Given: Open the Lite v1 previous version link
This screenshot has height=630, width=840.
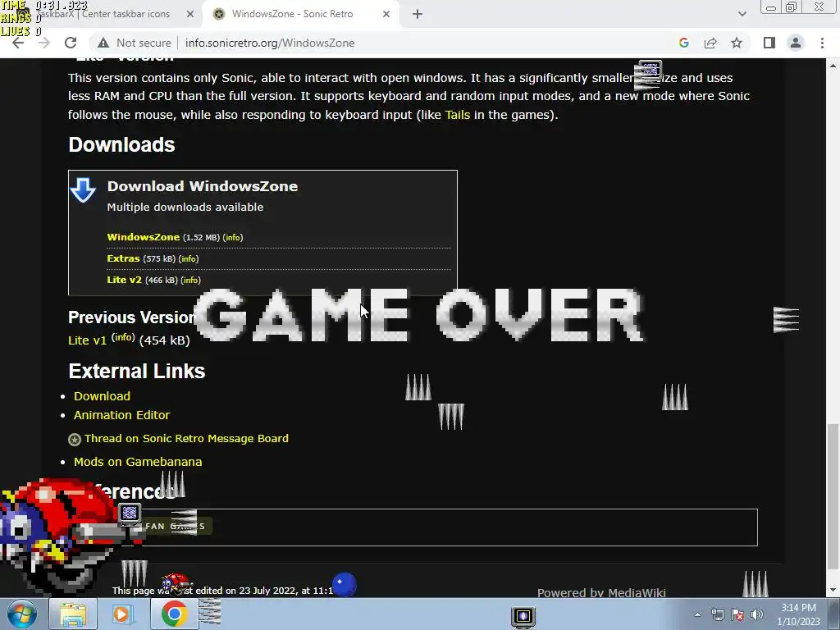Looking at the screenshot, I should click(x=87, y=340).
